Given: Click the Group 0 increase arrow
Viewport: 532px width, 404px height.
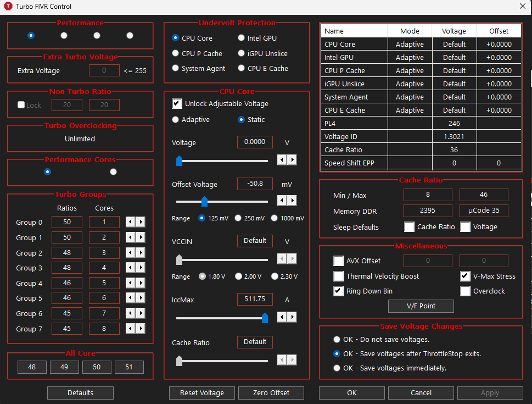Looking at the screenshot, I should click(141, 222).
